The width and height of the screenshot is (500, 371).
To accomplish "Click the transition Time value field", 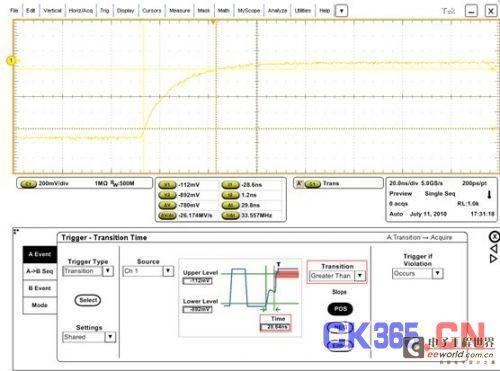I will pyautogui.click(x=275, y=327).
